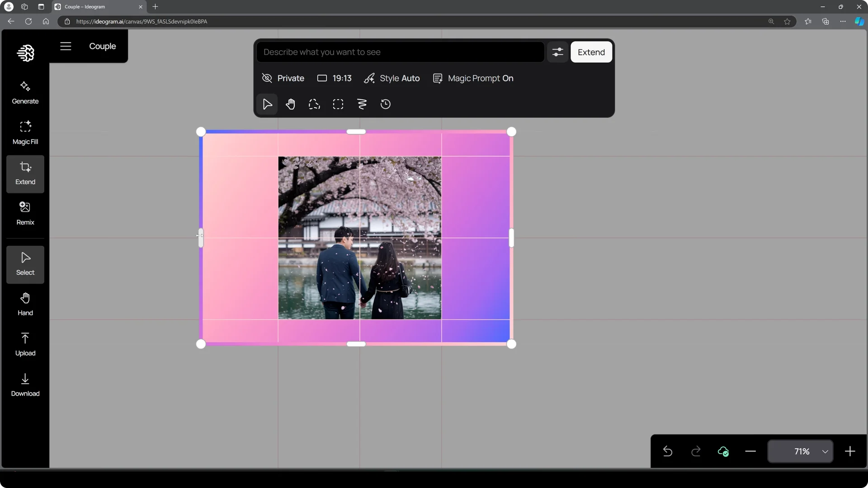The width and height of the screenshot is (868, 488).
Task: Activate the Hand tool in the sidebar
Action: pos(25,303)
